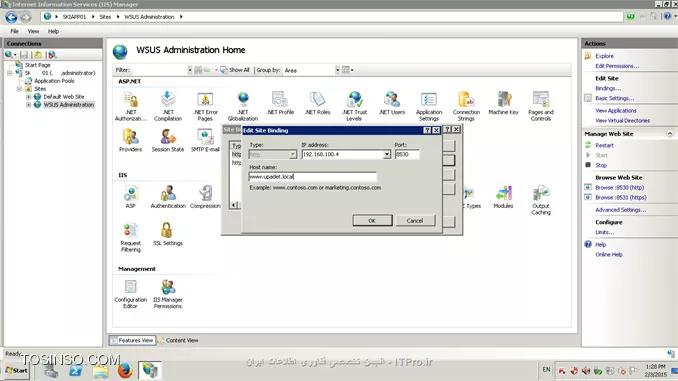678x381 pixels.
Task: Expand the WSUS Administration tree node
Action: pos(29,105)
